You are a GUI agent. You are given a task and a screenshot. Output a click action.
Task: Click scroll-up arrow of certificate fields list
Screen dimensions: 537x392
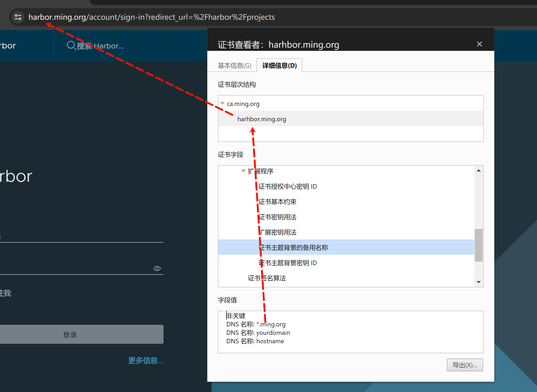[478, 171]
